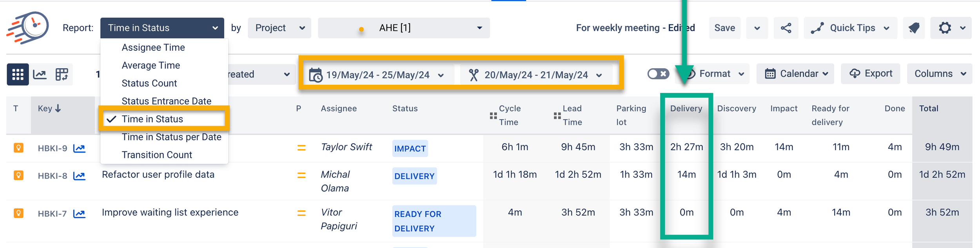
Task: Expand the Time in Status report dropdown
Action: click(x=162, y=28)
